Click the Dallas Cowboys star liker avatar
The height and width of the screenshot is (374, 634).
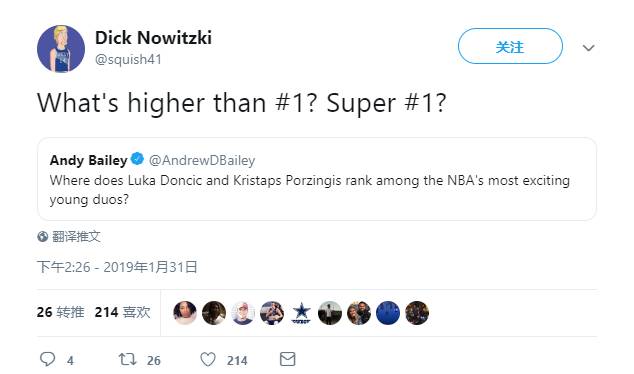[x=301, y=313]
